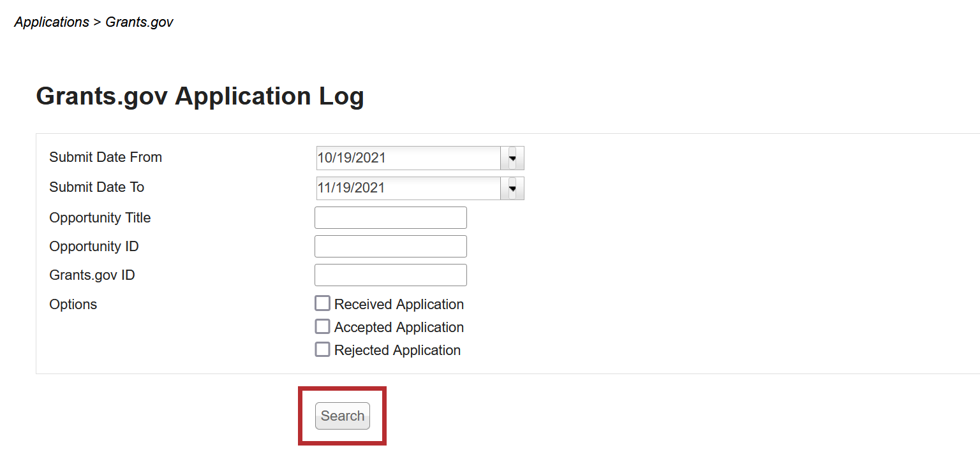The height and width of the screenshot is (464, 980).
Task: Open the Submit Date From calendar dropdown arrow
Action: pyautogui.click(x=512, y=158)
